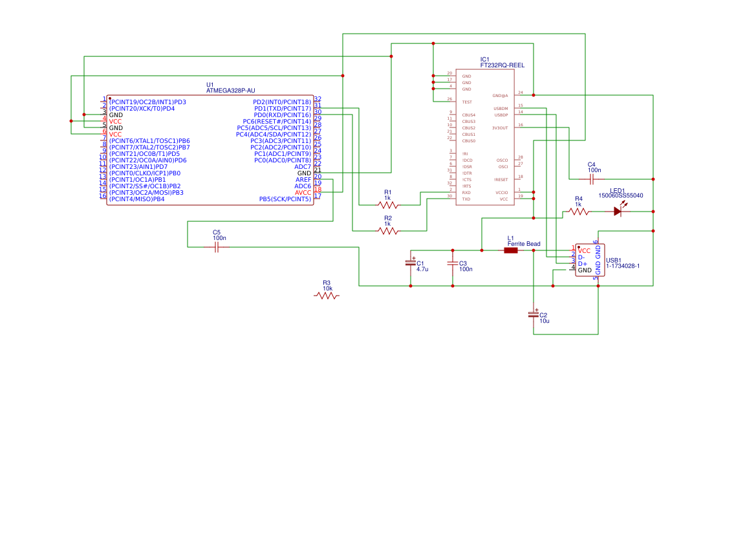The height and width of the screenshot is (535, 756).
Task: Click the D+ pin on USB1
Action: click(x=581, y=262)
